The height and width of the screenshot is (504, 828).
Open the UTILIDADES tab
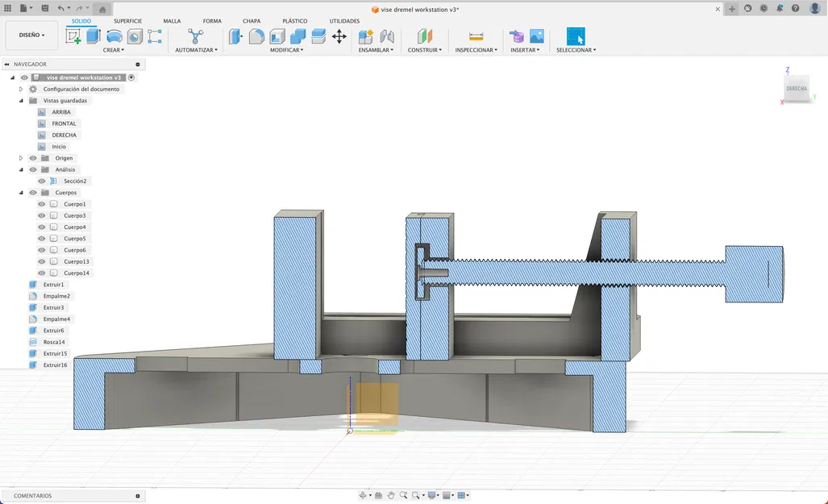pyautogui.click(x=344, y=20)
